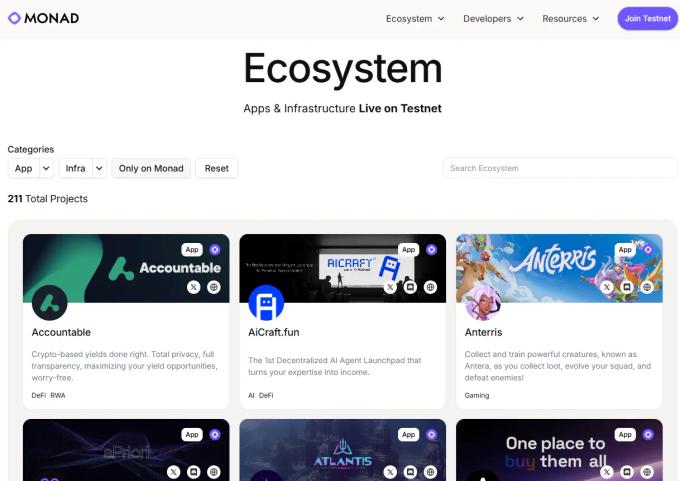Open the Anterris project title
The width and height of the screenshot is (680, 481).
pyautogui.click(x=484, y=332)
